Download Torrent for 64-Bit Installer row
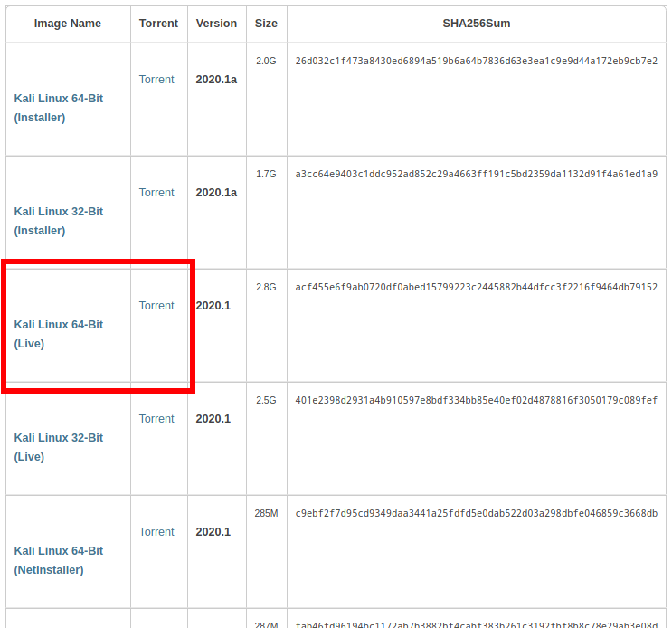672x628 pixels. (x=156, y=80)
